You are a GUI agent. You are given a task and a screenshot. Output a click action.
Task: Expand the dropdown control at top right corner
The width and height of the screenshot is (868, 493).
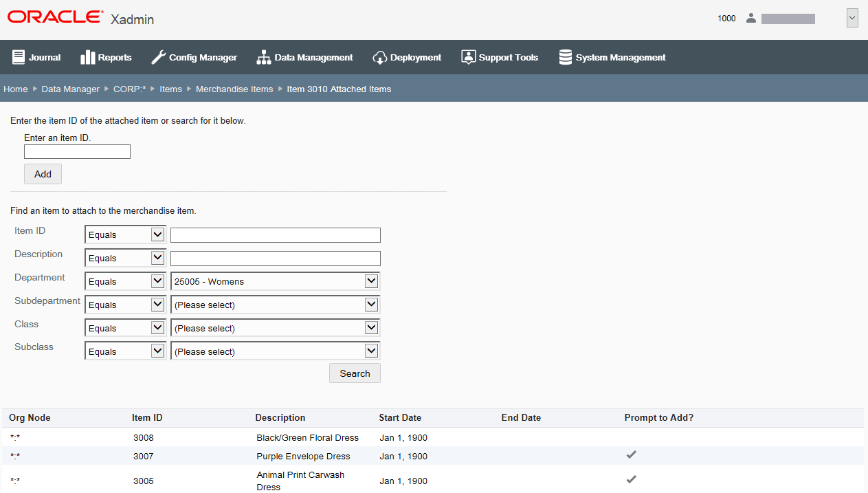click(852, 17)
